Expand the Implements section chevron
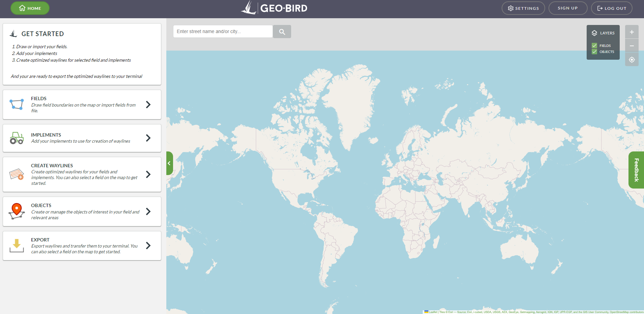 click(148, 138)
